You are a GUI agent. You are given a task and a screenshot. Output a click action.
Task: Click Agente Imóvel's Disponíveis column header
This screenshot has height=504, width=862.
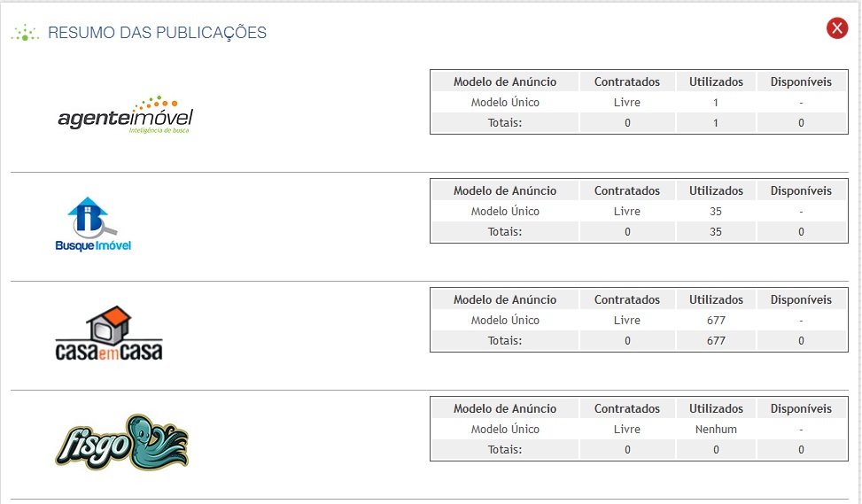(x=801, y=81)
